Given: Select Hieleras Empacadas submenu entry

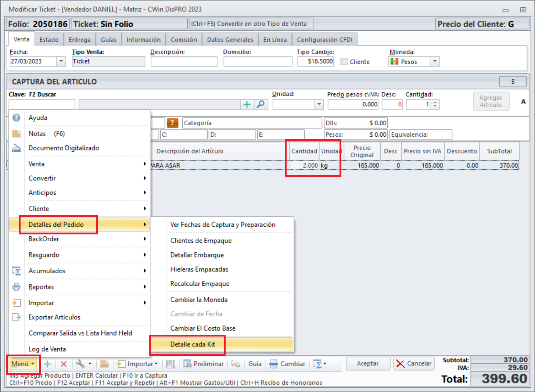Looking at the screenshot, I should tap(222, 269).
